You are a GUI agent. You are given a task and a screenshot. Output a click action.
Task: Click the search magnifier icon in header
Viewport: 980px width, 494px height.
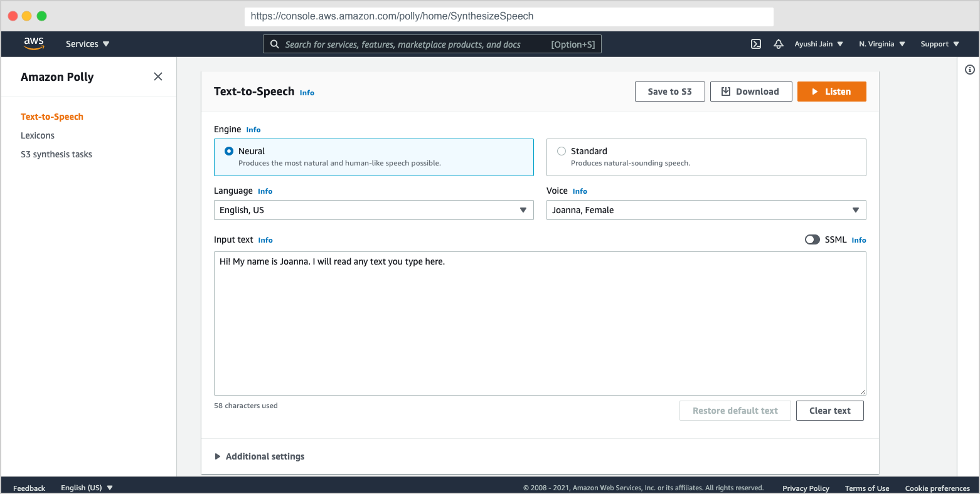pyautogui.click(x=274, y=44)
